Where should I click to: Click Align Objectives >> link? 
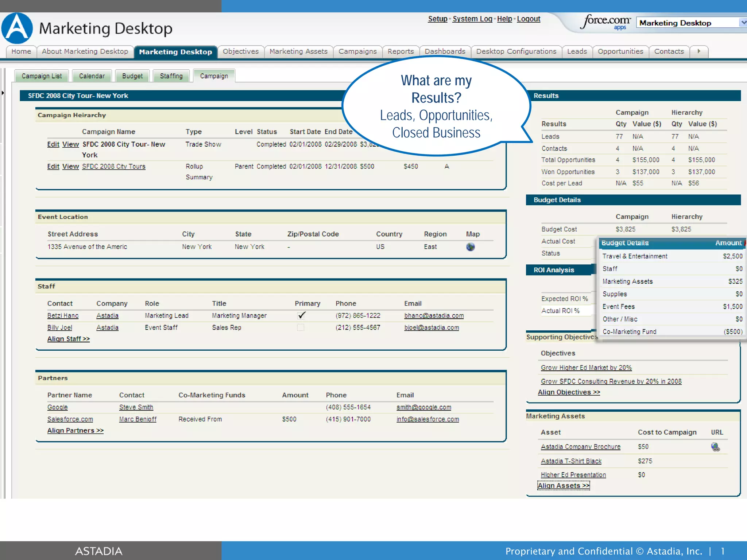(x=569, y=392)
